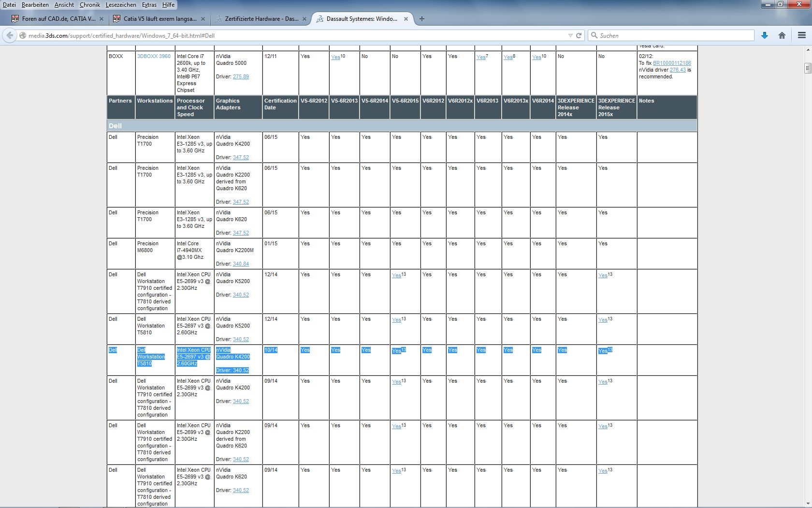
Task: Open the BR10000112186 fix link
Action: click(x=672, y=63)
